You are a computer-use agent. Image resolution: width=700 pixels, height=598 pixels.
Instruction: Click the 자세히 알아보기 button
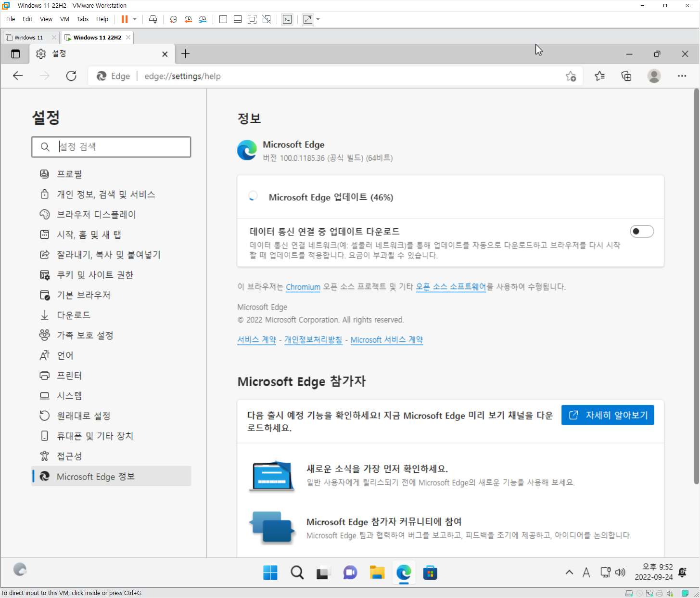coord(608,415)
